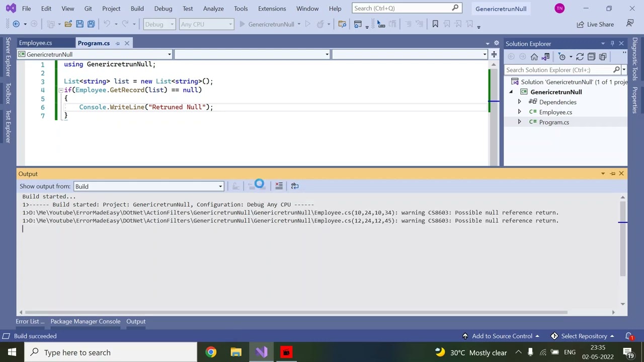This screenshot has width=644, height=362.
Task: Open the File menu
Action: tap(26, 9)
